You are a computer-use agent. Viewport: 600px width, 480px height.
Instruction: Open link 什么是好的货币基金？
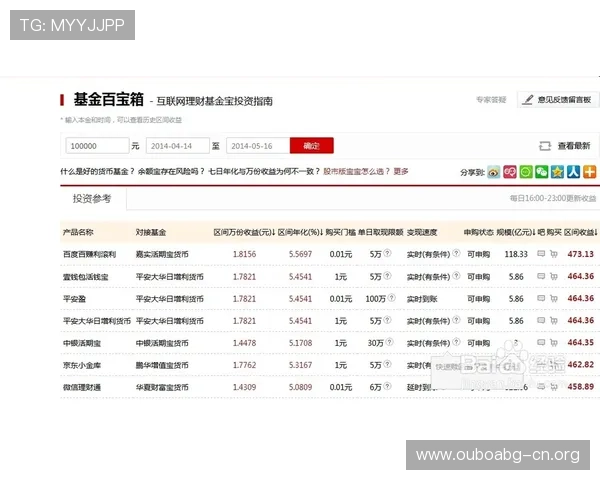coord(98,171)
